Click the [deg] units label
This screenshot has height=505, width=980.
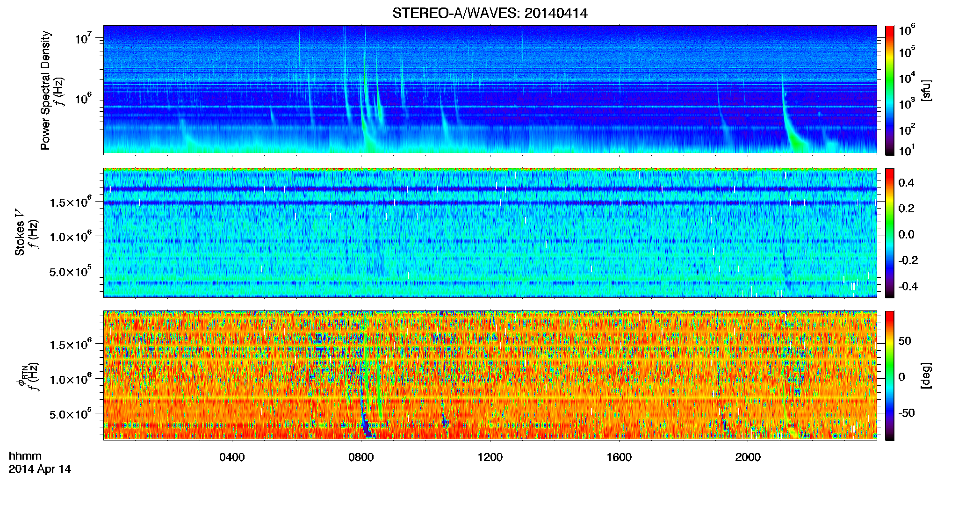point(926,375)
